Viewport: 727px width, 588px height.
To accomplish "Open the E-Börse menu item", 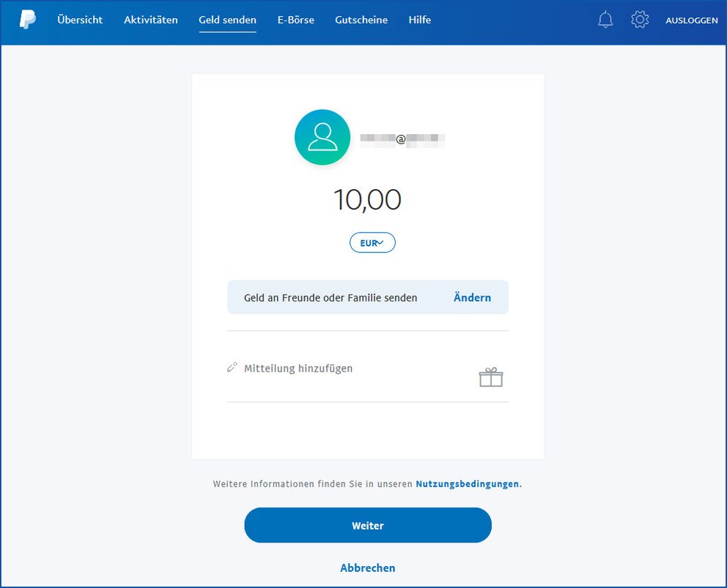I will (x=296, y=20).
